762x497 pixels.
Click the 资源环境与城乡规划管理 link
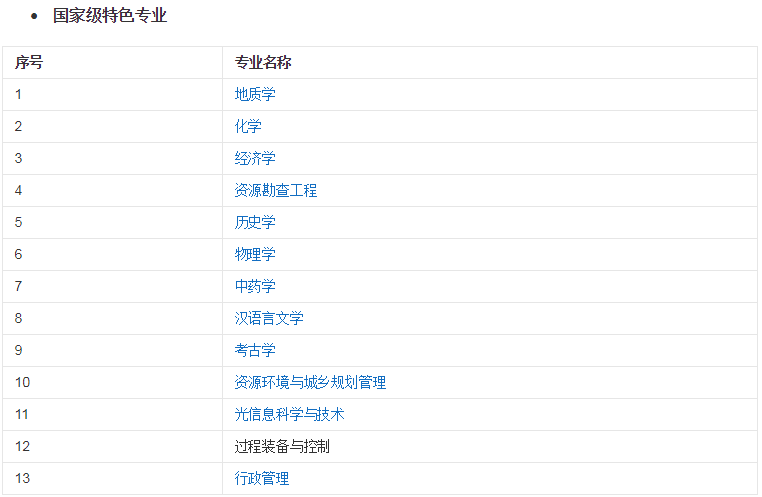click(x=310, y=383)
